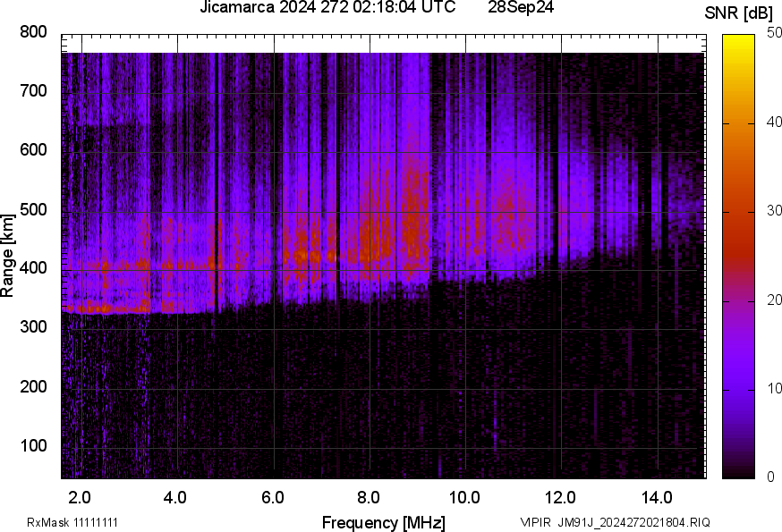Click the 800 tick on the range axis
The image size is (782, 532).
click(33, 33)
